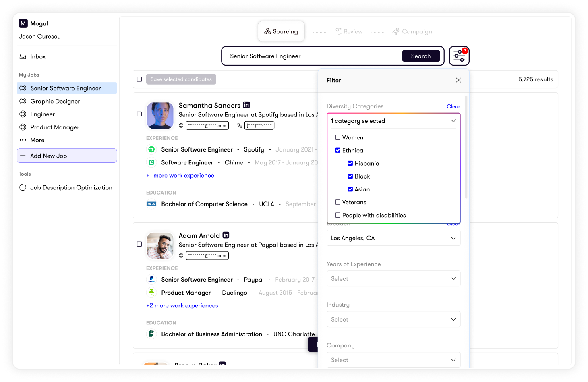Click Samantha Sanders' email @ icon
The width and height of the screenshot is (588, 382).
[x=181, y=125]
